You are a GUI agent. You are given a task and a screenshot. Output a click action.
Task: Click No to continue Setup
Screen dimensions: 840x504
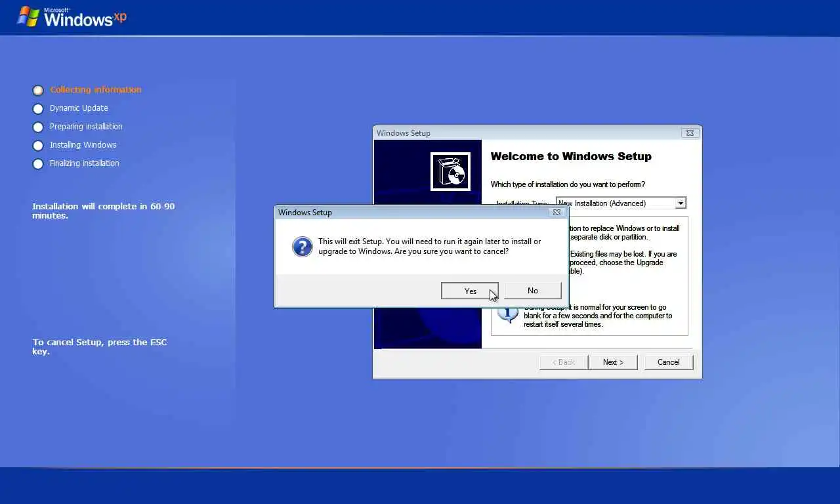[x=532, y=291]
